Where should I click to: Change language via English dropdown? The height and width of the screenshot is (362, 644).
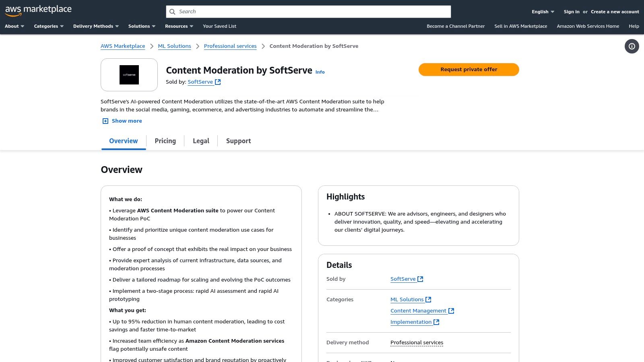pos(543,12)
